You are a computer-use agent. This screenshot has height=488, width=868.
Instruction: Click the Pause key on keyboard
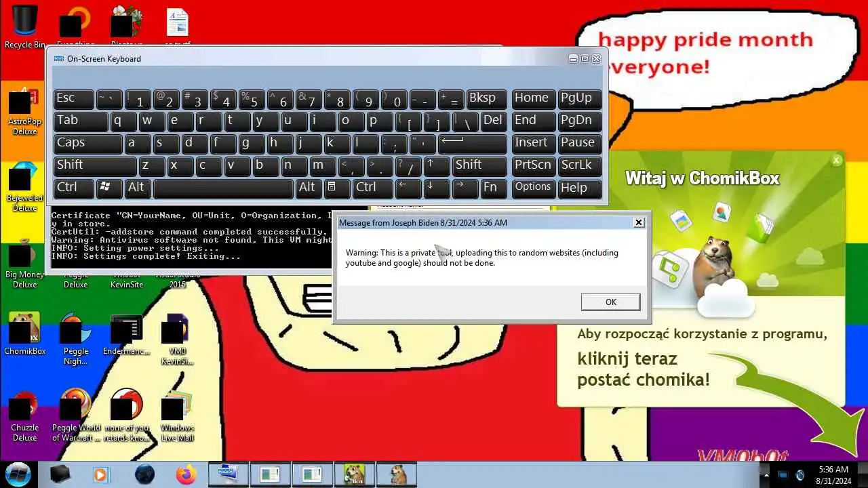[580, 143]
